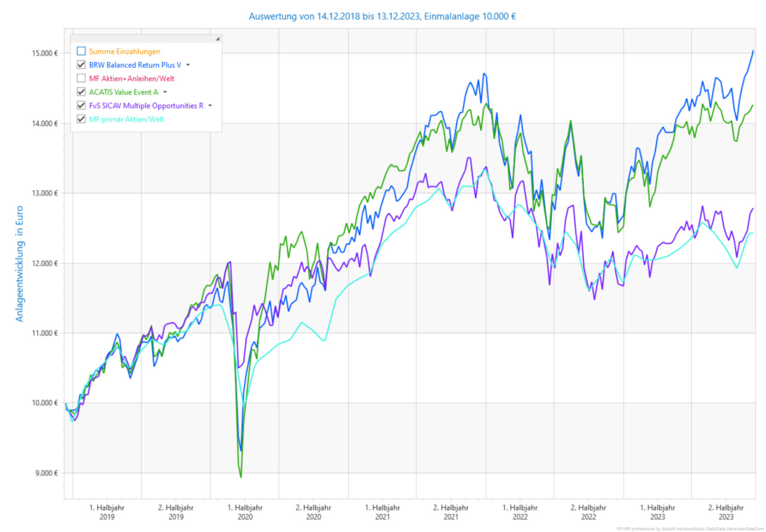Click the "2. Halbjahr 2023" axis label
Image resolution: width=766 pixels, height=532 pixels.
point(726,511)
